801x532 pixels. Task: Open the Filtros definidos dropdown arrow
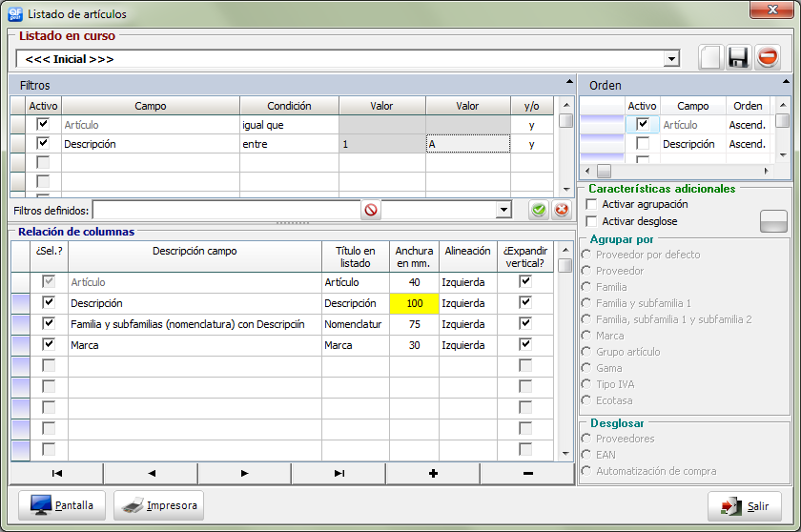click(x=503, y=210)
